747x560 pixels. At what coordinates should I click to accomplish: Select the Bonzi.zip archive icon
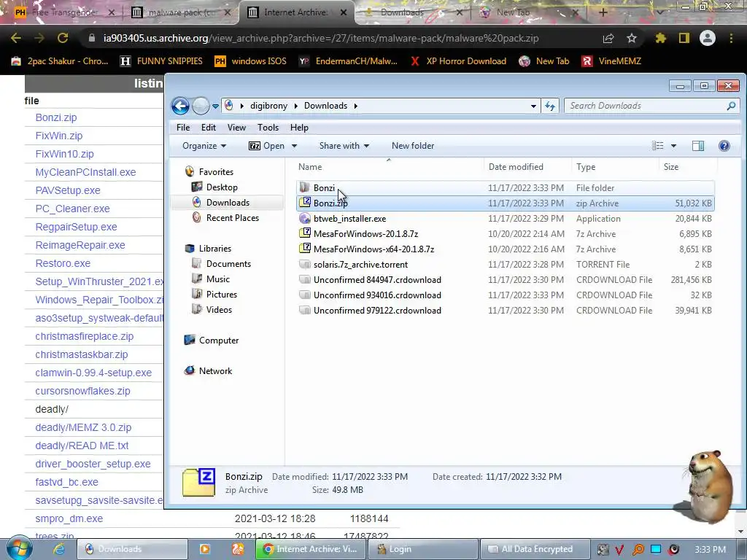[304, 203]
